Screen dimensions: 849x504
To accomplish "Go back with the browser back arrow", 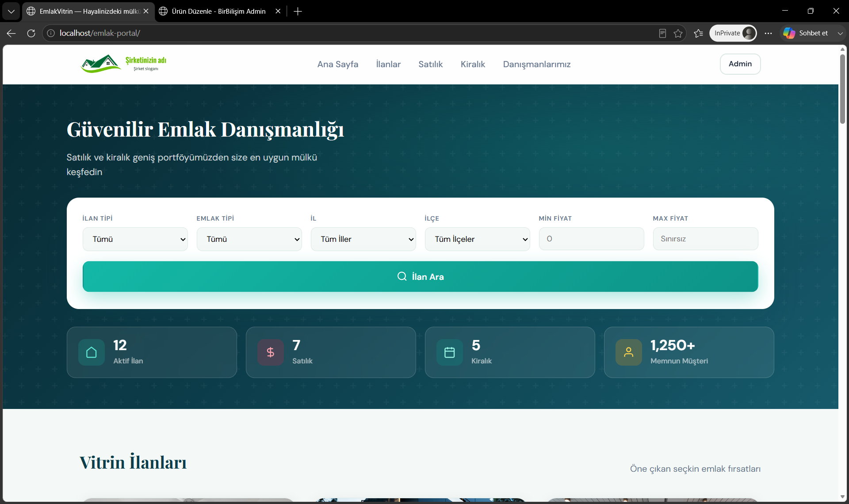I will click(x=11, y=33).
